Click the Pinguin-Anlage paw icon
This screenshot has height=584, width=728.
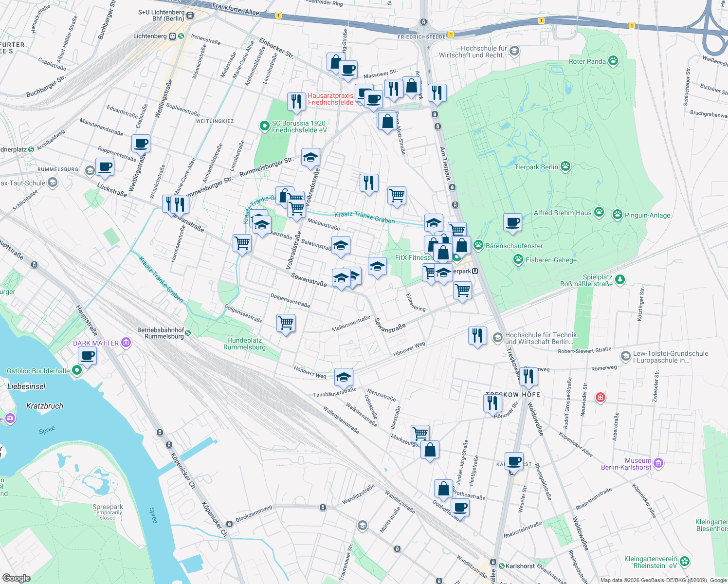pyautogui.click(x=618, y=214)
